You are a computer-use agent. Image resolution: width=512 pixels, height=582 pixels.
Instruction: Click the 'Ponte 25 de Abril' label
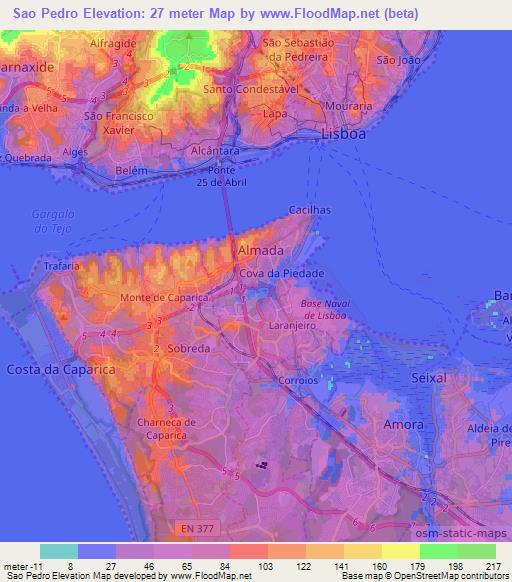point(222,176)
